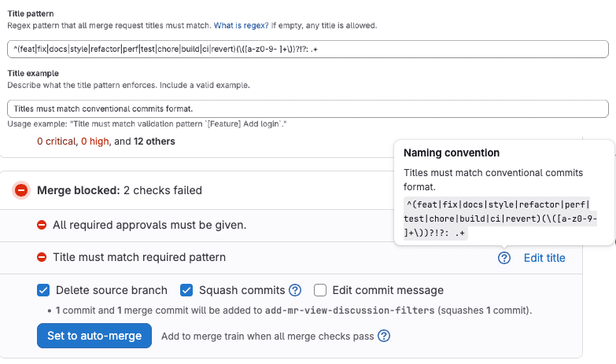Click into the Title pattern regex field
The height and width of the screenshot is (364, 616).
[308, 49]
